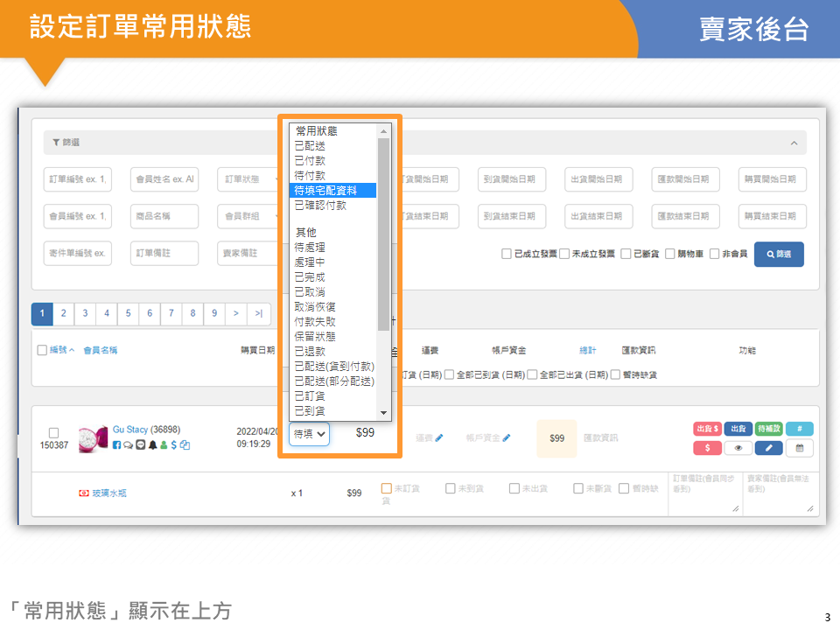This screenshot has height=630, width=840.
Task: Click the LINE icon under Gu Stacy
Action: click(140, 444)
